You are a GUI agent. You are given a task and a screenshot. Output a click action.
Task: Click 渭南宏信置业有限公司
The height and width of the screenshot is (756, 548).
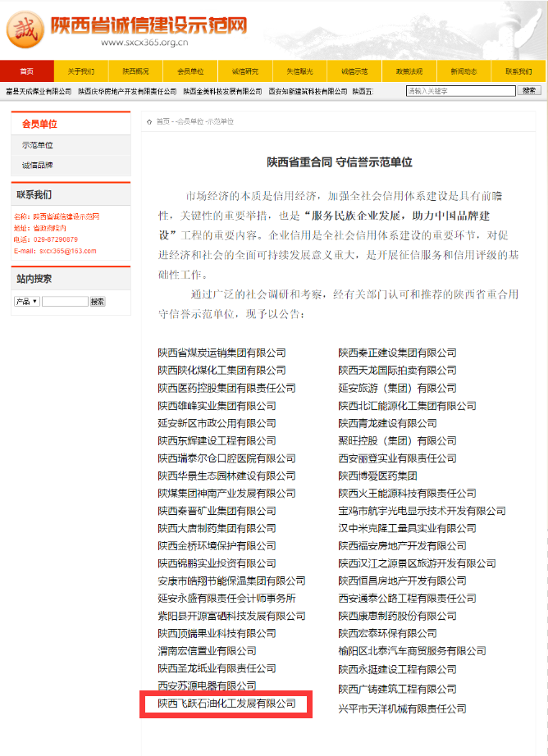pos(207,651)
